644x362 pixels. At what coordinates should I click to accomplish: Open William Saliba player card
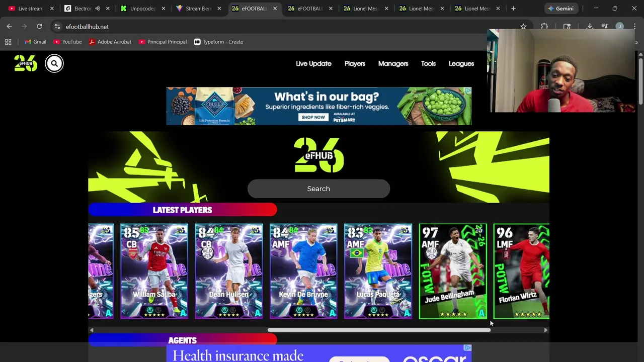[x=154, y=271]
